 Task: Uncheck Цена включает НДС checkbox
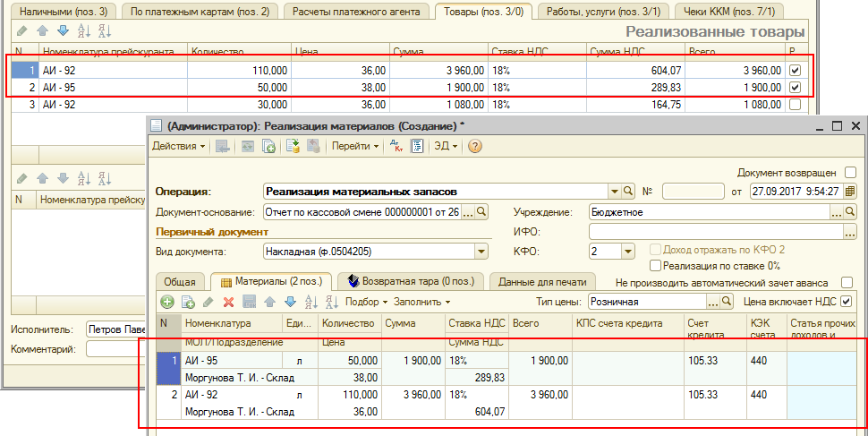[847, 303]
